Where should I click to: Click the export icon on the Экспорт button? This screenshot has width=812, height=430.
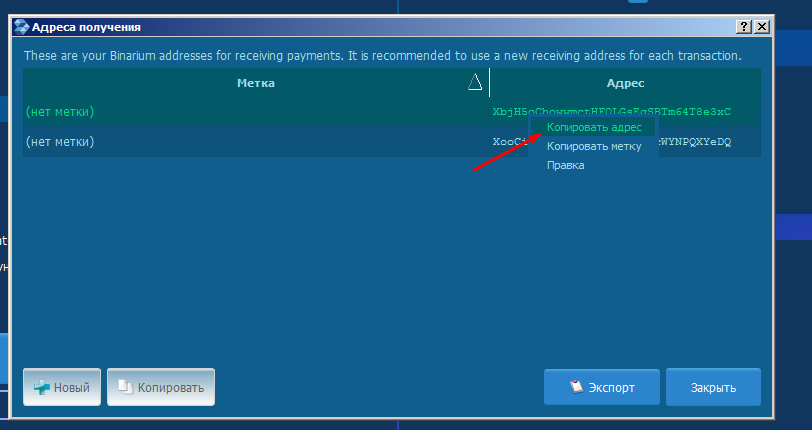coord(575,387)
